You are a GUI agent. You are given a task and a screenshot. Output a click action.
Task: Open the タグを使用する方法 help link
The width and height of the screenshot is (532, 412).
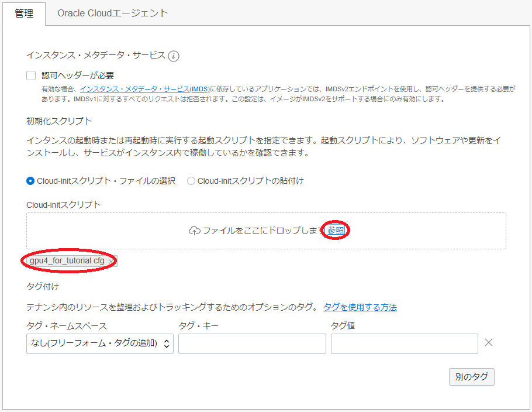pyautogui.click(x=360, y=307)
